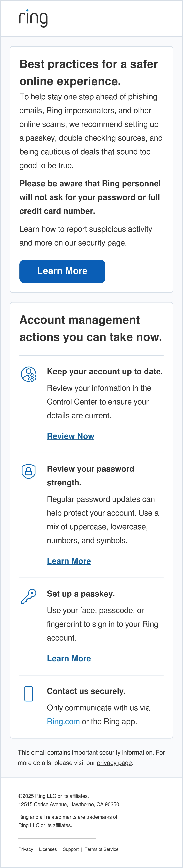Viewport: 183px width, 868px height.
Task: Select Licenses in the footer
Action: (48, 849)
